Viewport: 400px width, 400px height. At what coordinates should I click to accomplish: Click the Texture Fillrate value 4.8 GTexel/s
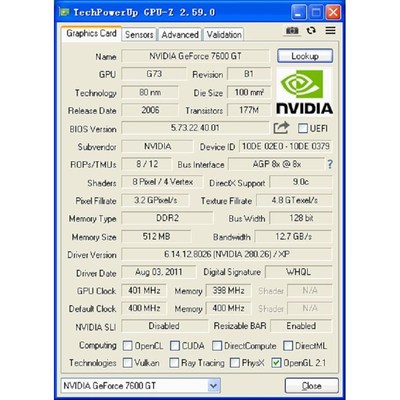coord(294,200)
